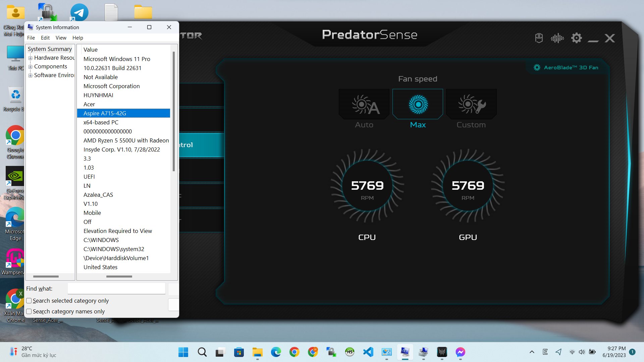The width and height of the screenshot is (644, 362).
Task: Click the Value column header
Action: [91, 50]
